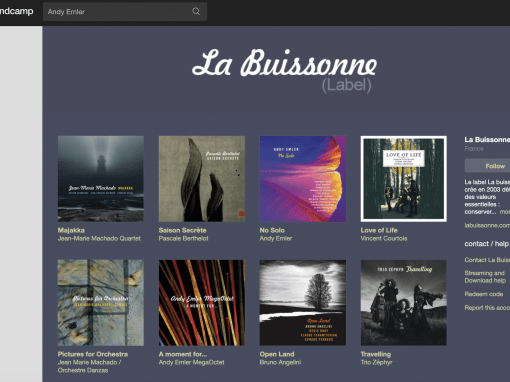Open labuissonne.com website link
510x382 pixels.
coord(487,225)
